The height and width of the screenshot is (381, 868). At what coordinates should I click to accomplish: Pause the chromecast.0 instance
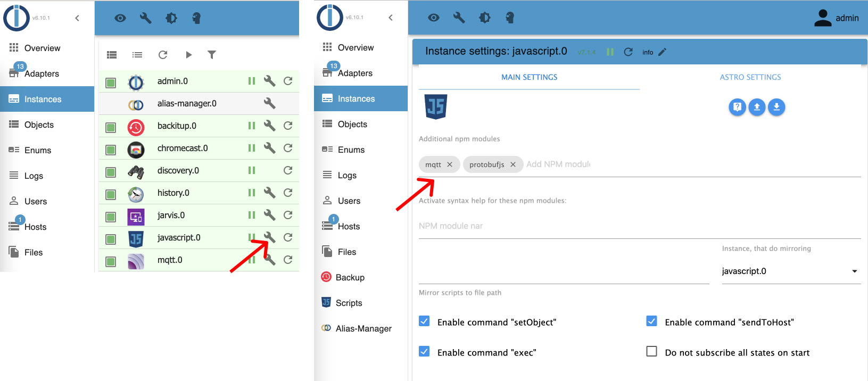click(x=252, y=148)
